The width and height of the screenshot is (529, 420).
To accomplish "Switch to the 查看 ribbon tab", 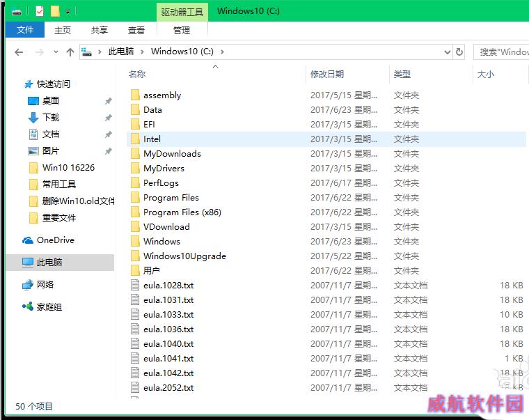I will [136, 31].
